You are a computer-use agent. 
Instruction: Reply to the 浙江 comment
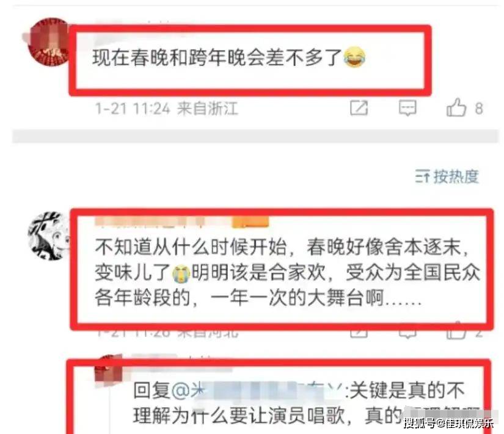407,107
